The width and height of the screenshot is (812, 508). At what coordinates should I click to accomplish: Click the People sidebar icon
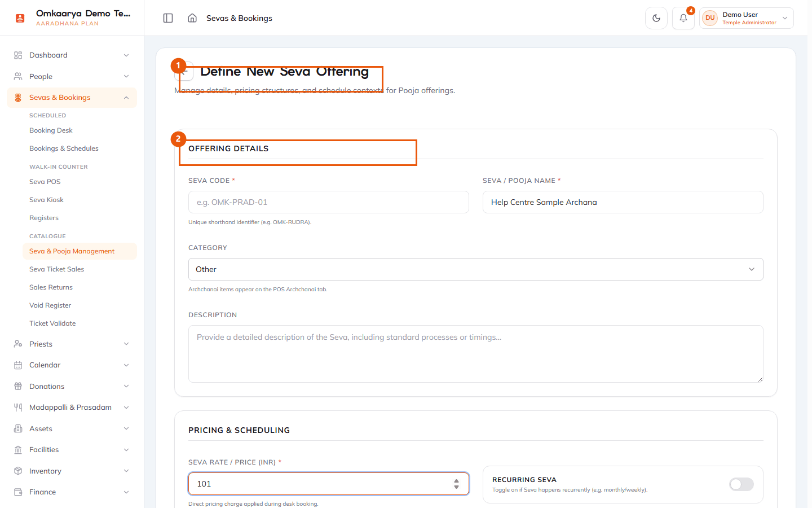[18, 76]
